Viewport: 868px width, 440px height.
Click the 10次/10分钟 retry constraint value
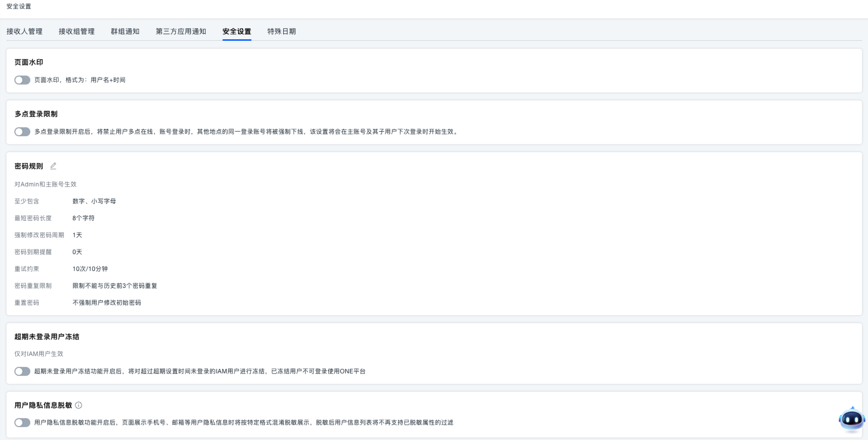pyautogui.click(x=90, y=269)
